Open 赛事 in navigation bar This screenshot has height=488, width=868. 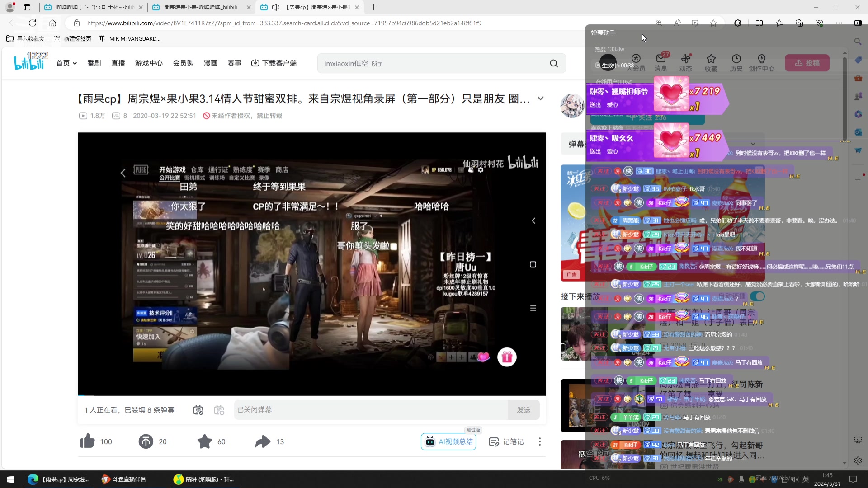(234, 63)
